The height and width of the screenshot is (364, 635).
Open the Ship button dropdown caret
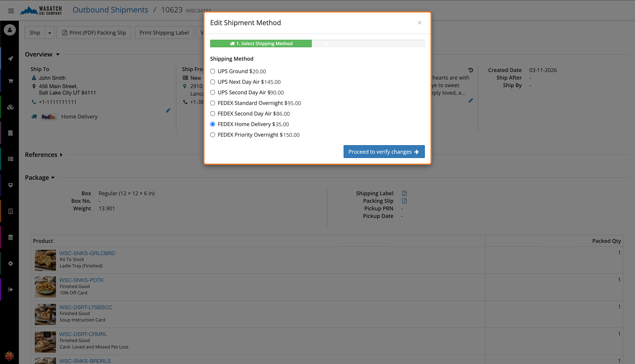pos(50,33)
